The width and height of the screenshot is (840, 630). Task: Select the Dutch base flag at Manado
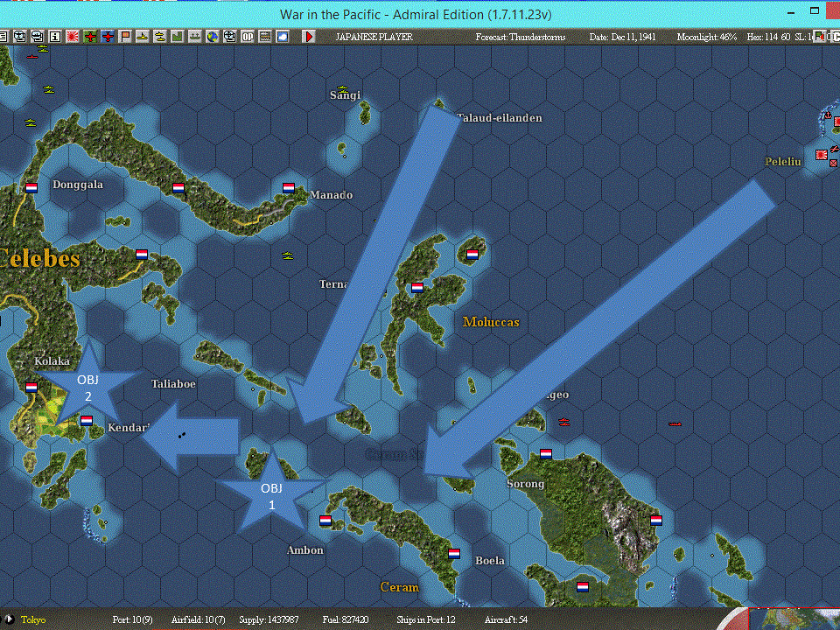289,188
